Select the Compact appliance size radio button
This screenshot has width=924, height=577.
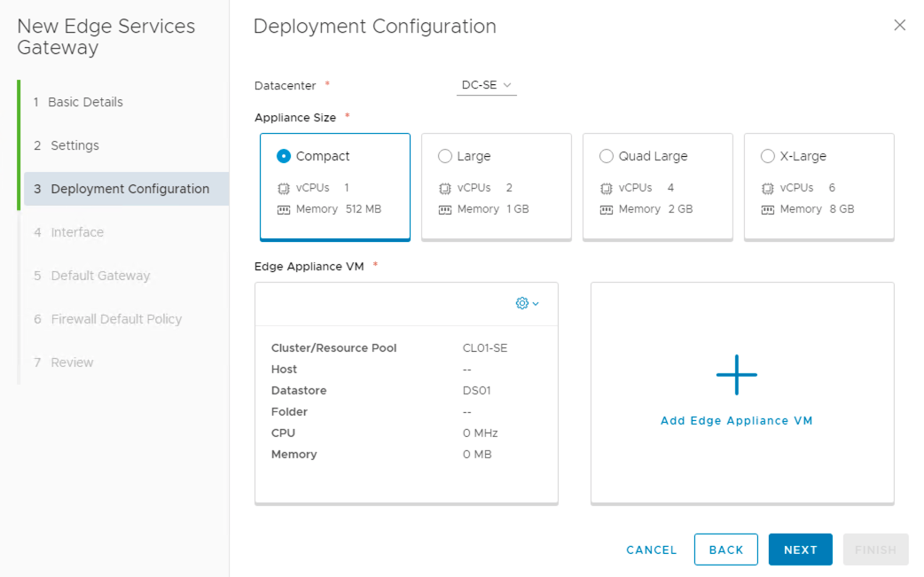click(x=284, y=156)
